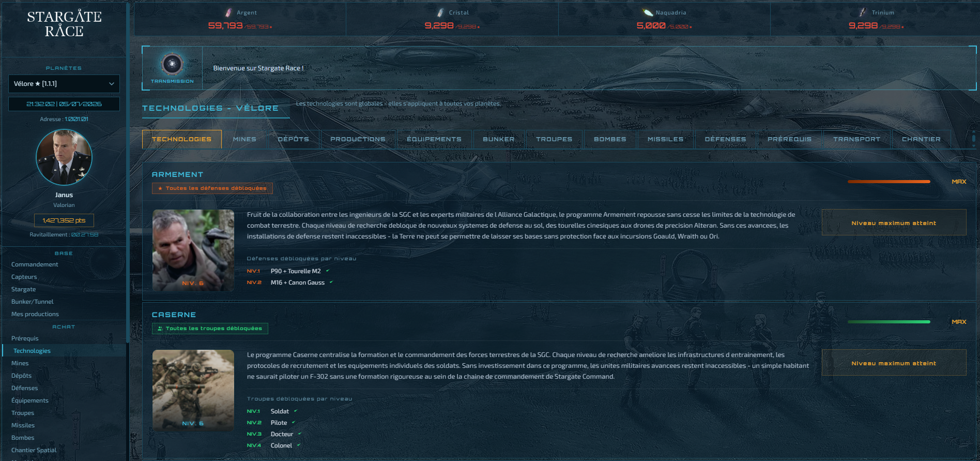
Task: Click the Cristal resource icon
Action: tap(440, 12)
